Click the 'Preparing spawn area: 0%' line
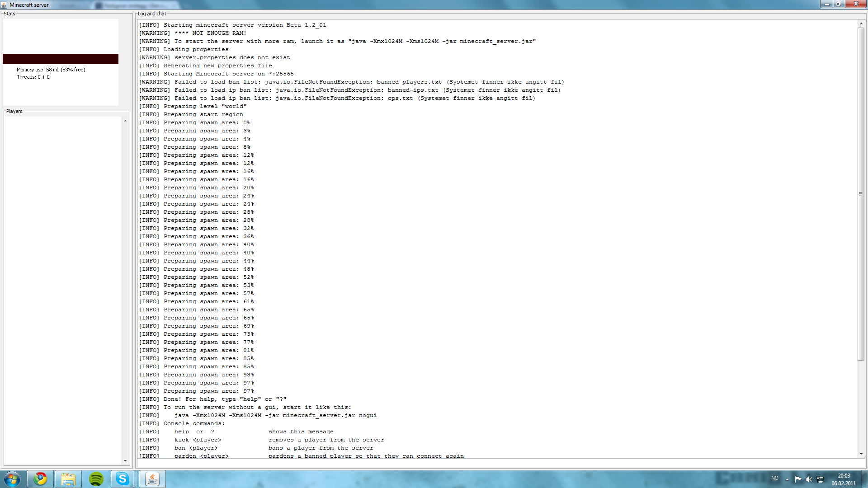868x488 pixels. click(195, 122)
